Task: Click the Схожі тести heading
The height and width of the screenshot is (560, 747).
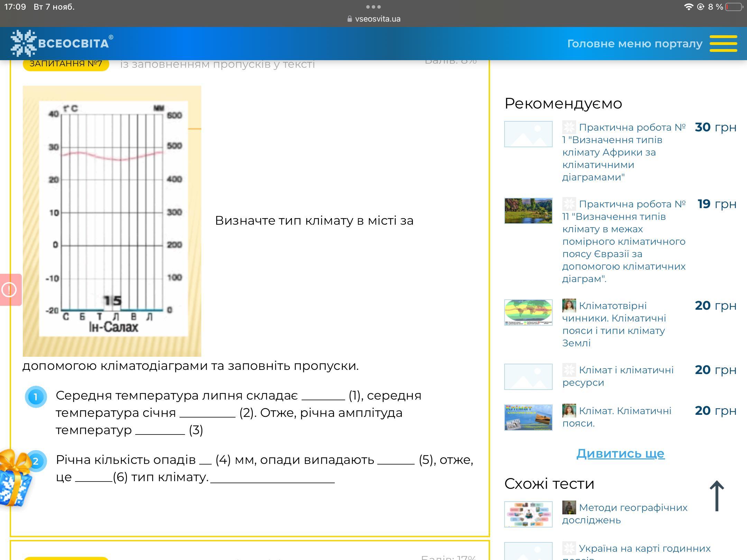Action: tap(549, 484)
